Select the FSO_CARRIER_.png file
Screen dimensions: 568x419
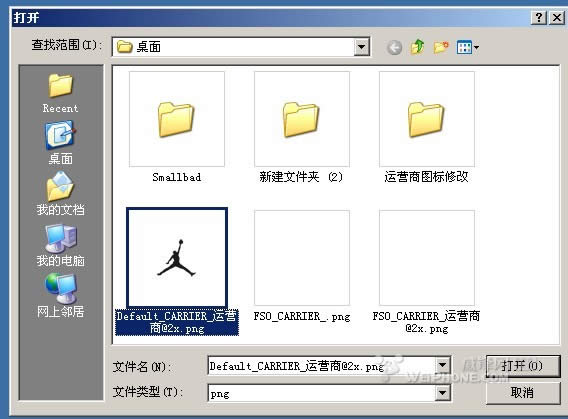(x=302, y=266)
